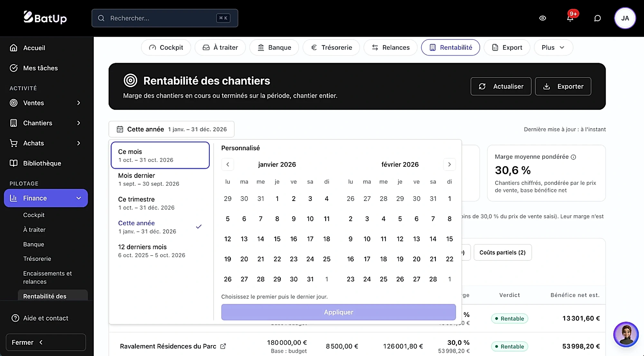Switch to the Trésorerie tab
The height and width of the screenshot is (356, 644).
click(x=331, y=48)
